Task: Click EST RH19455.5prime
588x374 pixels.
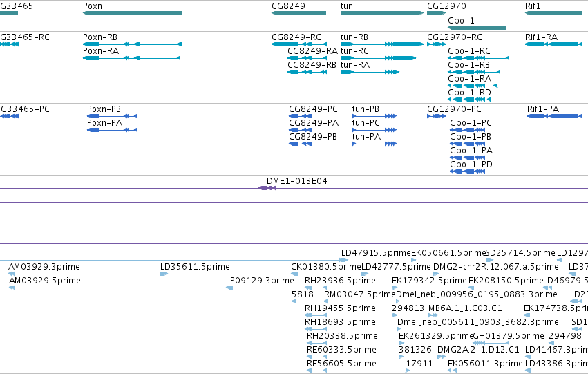Action: (315, 315)
